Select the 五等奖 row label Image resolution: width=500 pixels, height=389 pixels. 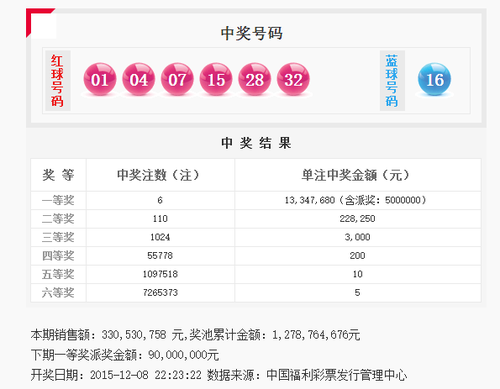coord(58,274)
